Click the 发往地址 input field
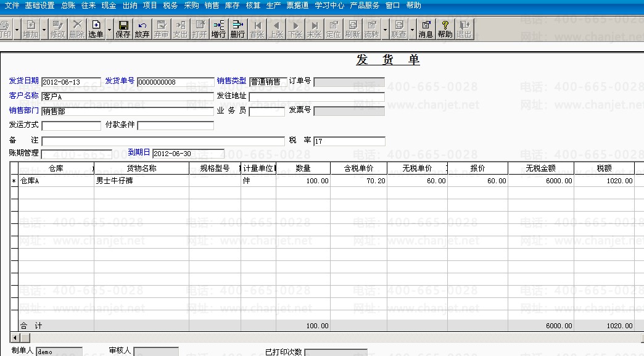Viewport: 644px width, 356px height. [316, 97]
